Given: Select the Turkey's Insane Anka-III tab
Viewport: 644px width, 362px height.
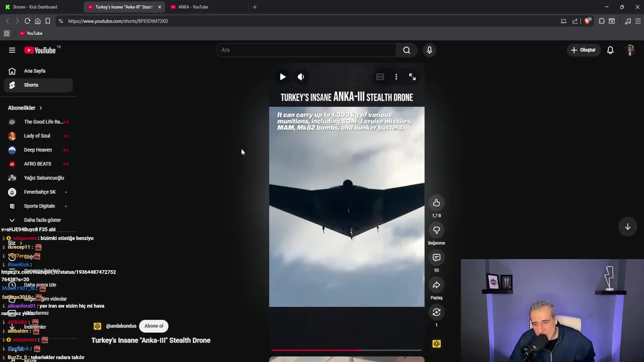Looking at the screenshot, I should pyautogui.click(x=124, y=7).
